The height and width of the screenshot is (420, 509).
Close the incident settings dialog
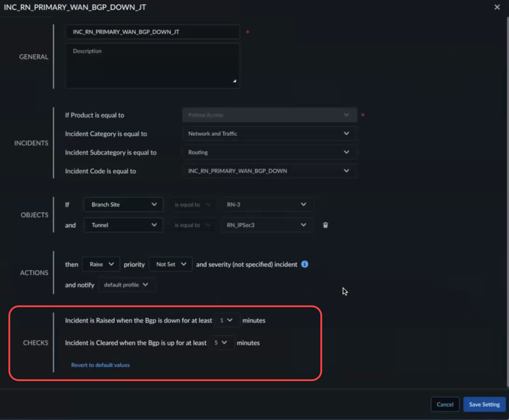[x=497, y=7]
